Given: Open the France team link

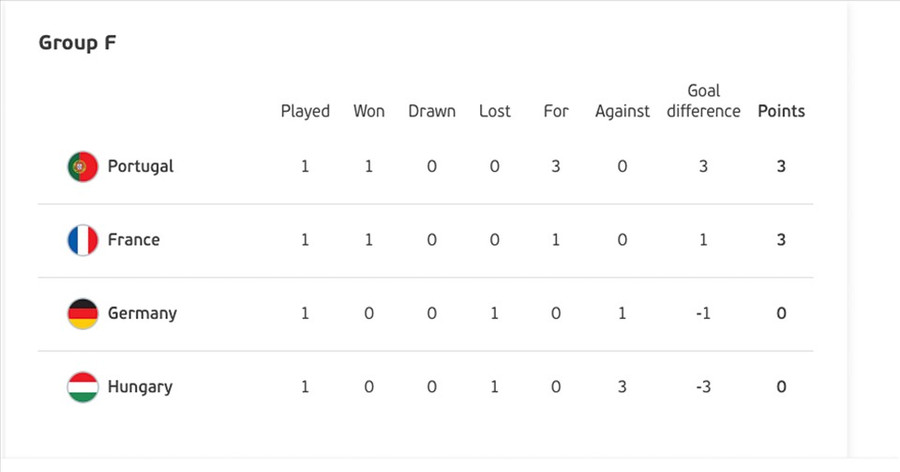Looking at the screenshot, I should click(x=133, y=240).
